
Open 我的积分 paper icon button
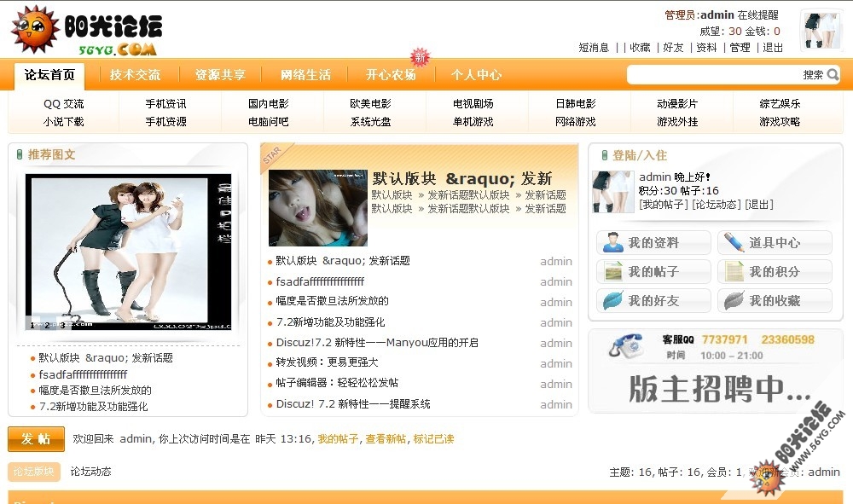(x=775, y=271)
